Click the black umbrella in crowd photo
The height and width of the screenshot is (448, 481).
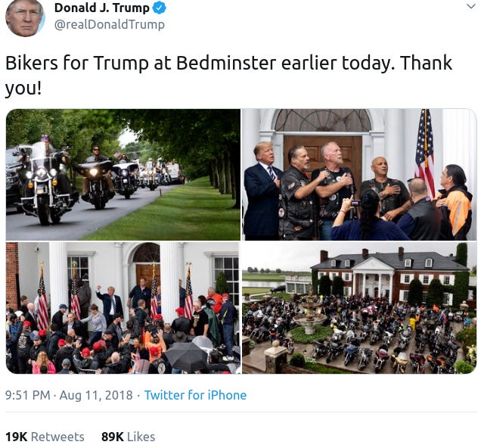187,356
